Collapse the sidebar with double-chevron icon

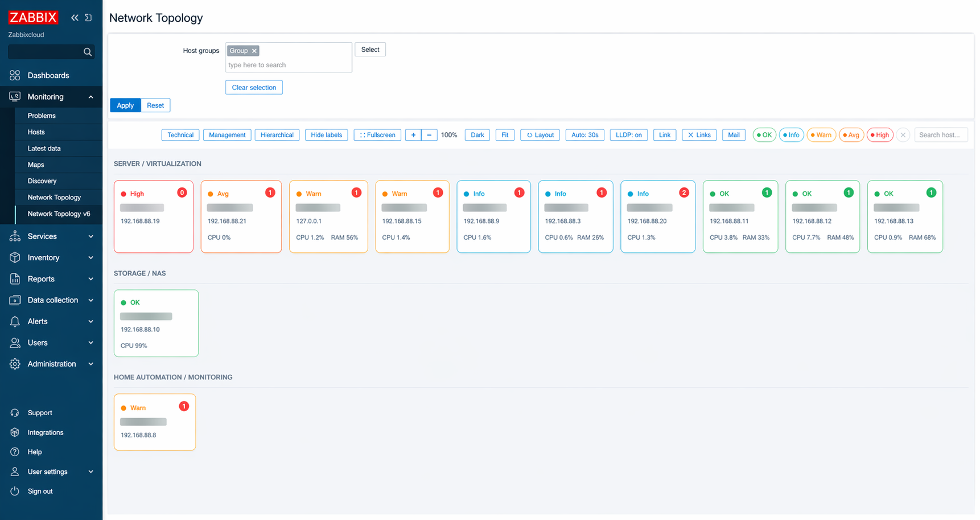(x=75, y=18)
